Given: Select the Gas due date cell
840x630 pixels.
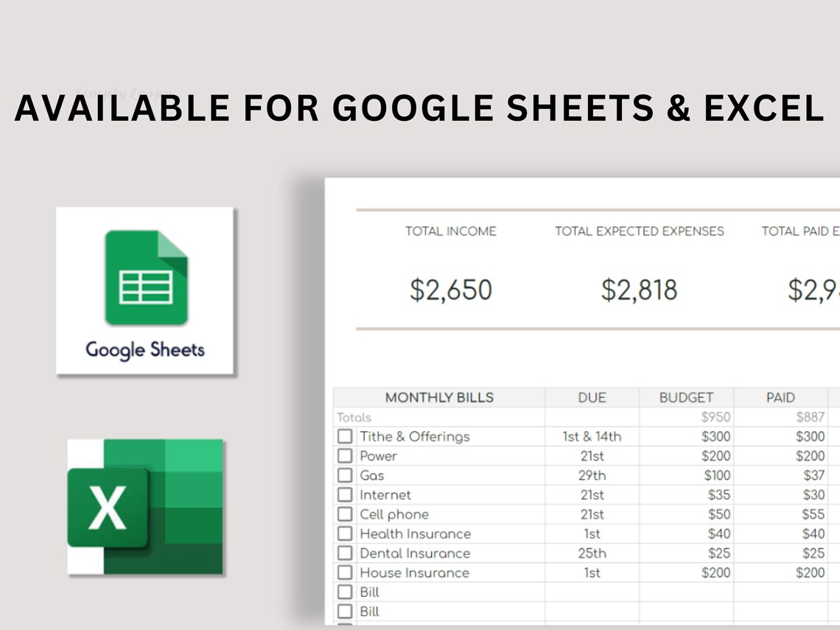Looking at the screenshot, I should pos(593,475).
